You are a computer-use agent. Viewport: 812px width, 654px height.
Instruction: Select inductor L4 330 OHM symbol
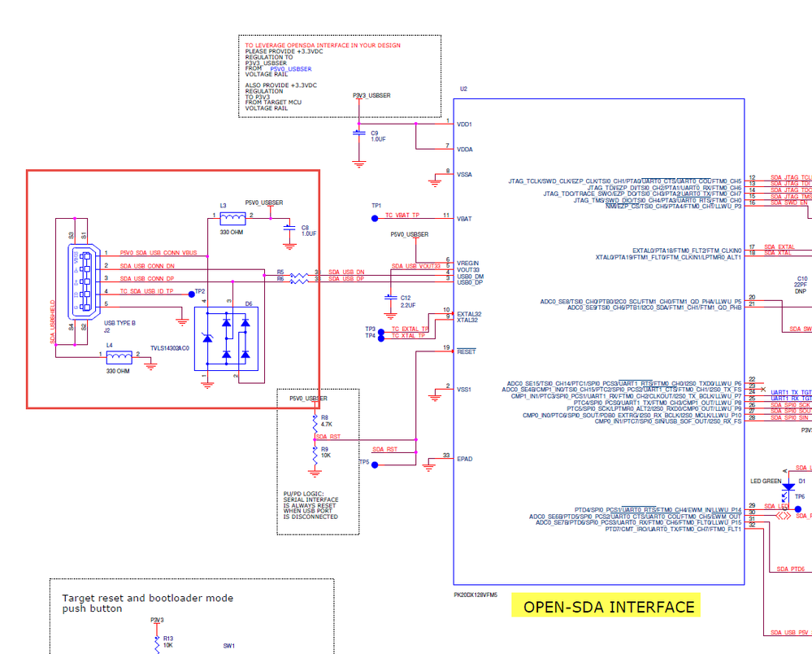pos(120,355)
